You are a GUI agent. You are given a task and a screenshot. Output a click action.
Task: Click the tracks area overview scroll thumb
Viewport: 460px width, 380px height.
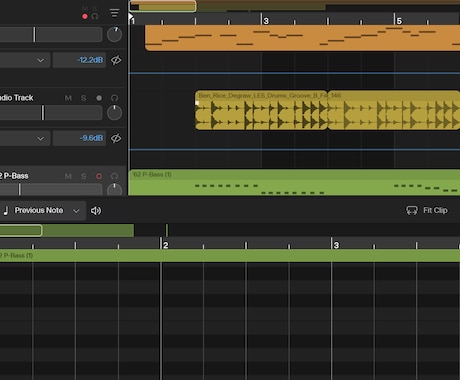coord(163,6)
